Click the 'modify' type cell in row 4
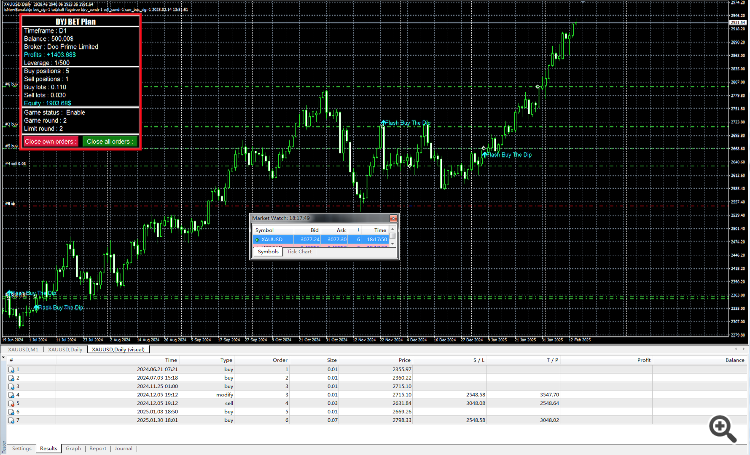 [x=224, y=395]
